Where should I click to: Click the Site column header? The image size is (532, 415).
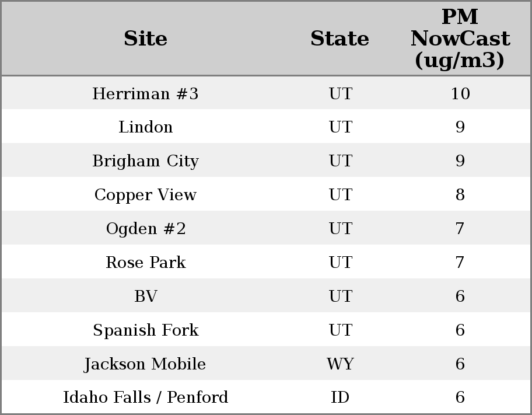point(145,39)
